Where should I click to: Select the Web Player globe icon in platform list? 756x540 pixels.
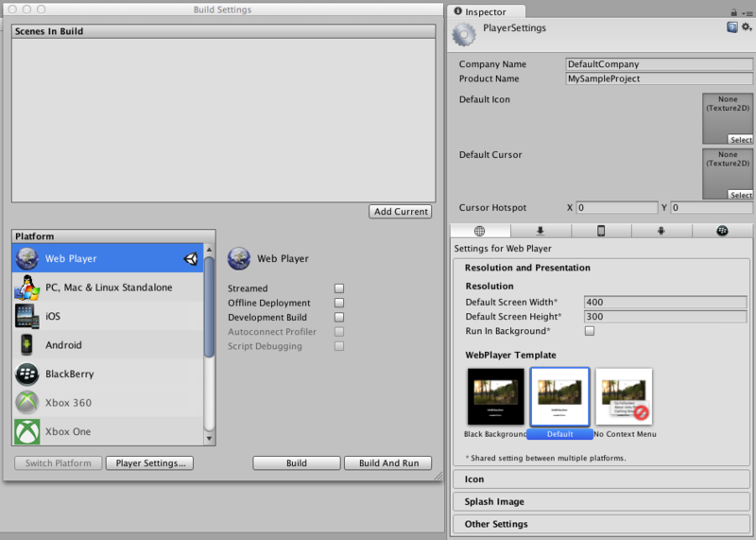click(27, 258)
